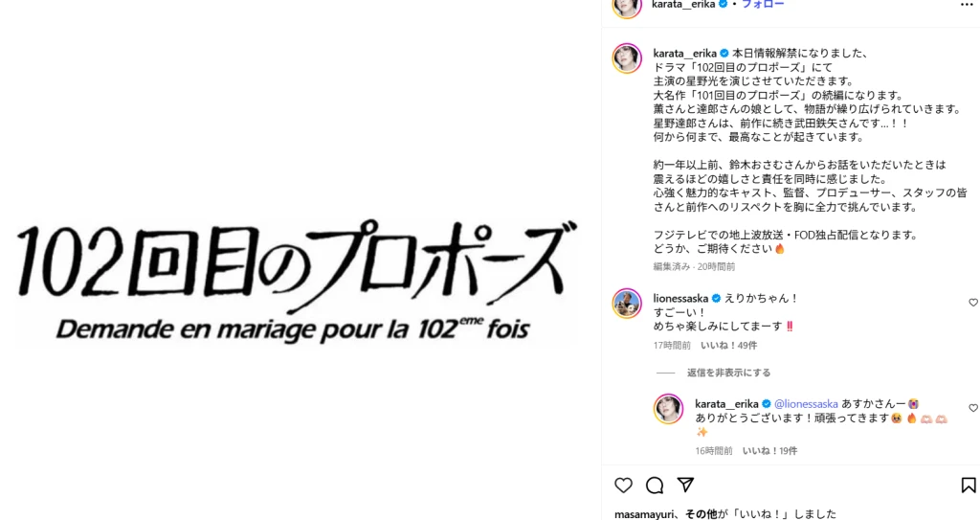
Task: Open the three-dot more options menu
Action: pyautogui.click(x=967, y=5)
